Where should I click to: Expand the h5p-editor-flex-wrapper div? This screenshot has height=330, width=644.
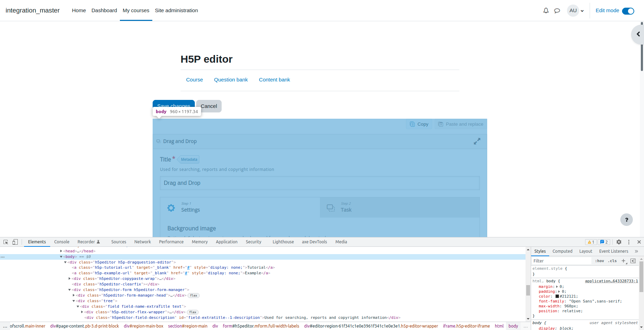pyautogui.click(x=82, y=312)
